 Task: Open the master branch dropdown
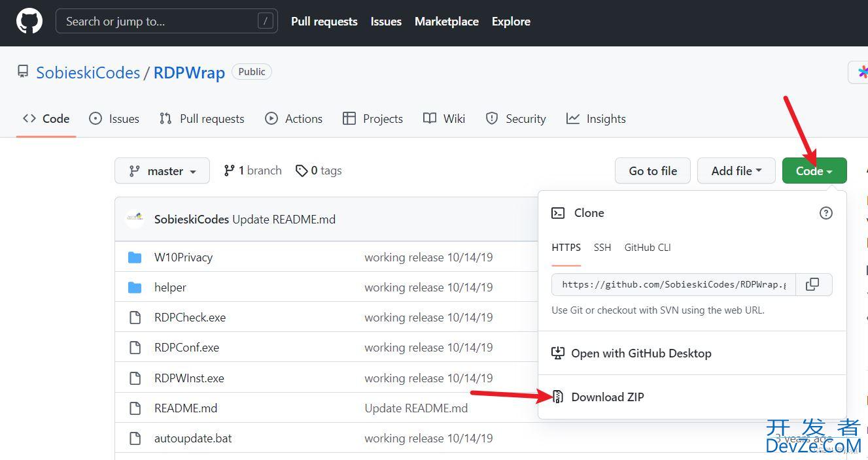[x=162, y=171]
